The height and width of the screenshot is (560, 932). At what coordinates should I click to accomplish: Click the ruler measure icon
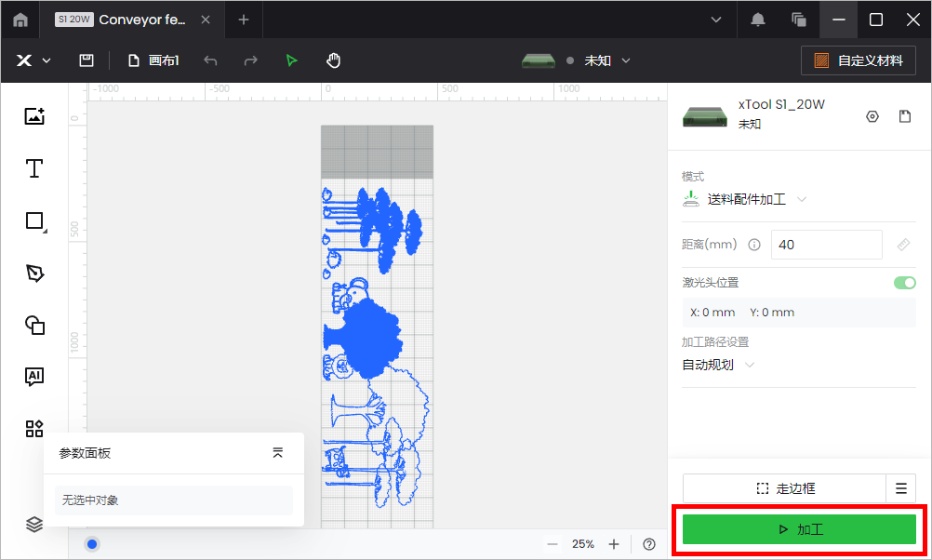click(x=903, y=245)
